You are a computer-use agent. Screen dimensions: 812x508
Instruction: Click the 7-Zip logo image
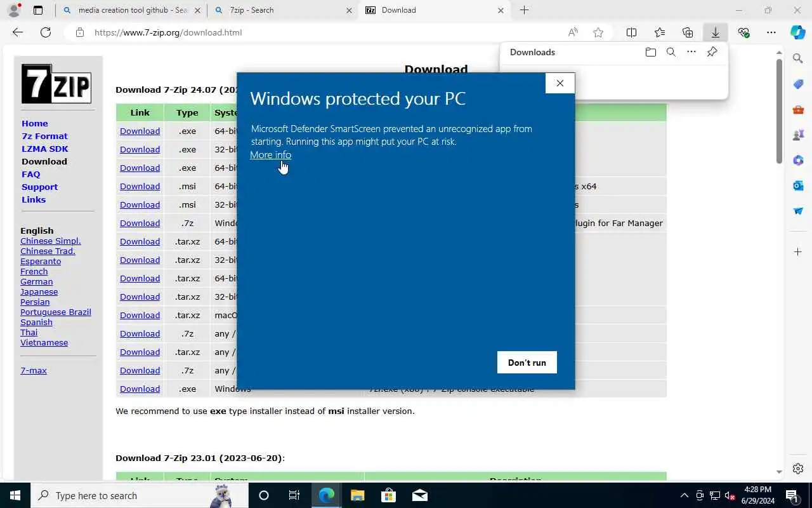point(56,84)
